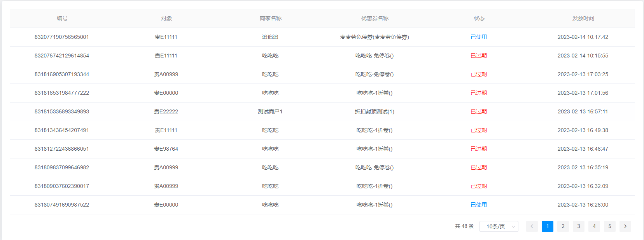Select record number 832077190756565001
Viewport: 644px width, 240px height.
[62, 37]
